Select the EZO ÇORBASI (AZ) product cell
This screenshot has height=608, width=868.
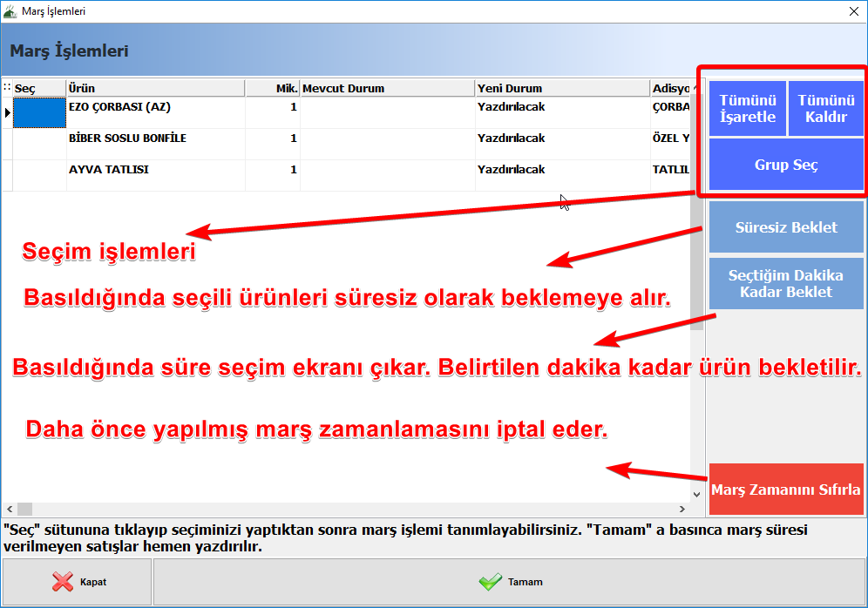click(x=155, y=113)
